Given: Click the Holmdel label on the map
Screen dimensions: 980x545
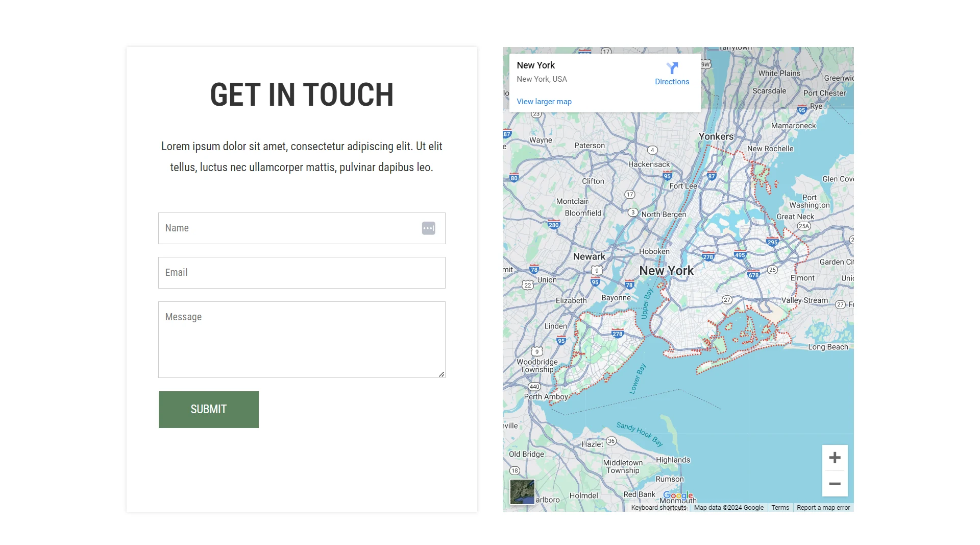Looking at the screenshot, I should 583,496.
